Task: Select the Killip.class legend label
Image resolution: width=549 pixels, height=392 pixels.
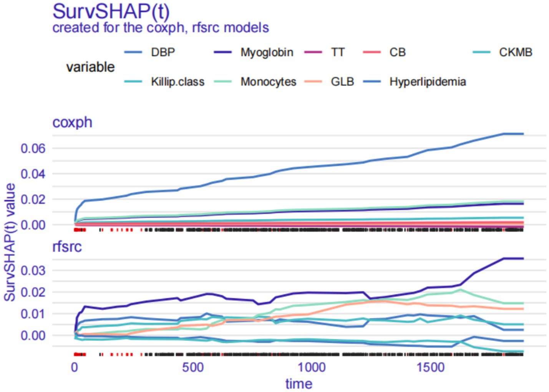Action: 177,82
